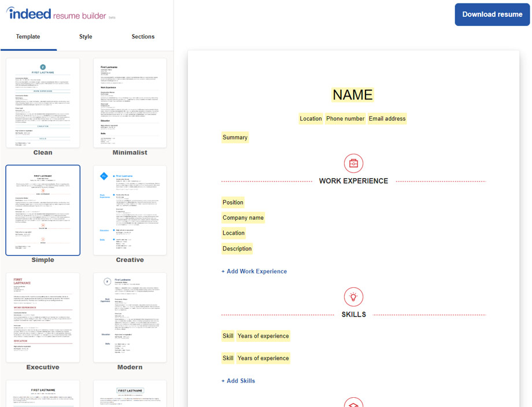Click the Download resume button

click(x=492, y=14)
